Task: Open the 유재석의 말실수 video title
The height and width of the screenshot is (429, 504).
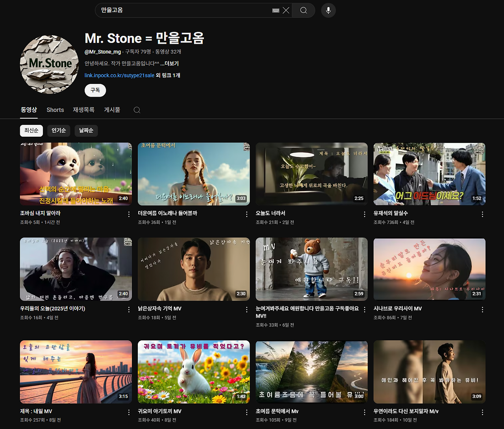Action: [x=391, y=213]
